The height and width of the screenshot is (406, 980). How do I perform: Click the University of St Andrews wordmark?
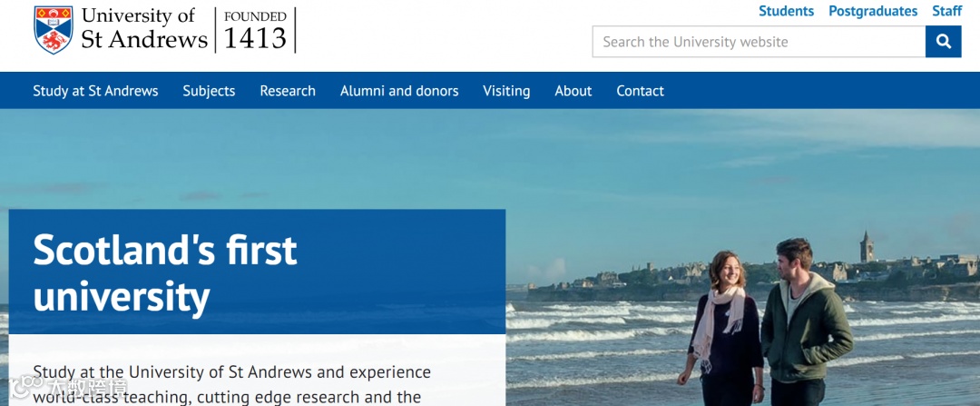[x=143, y=29]
